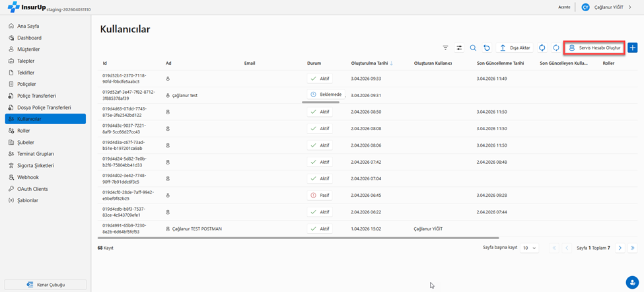644x292 pixels.
Task: Navigate to Poliçeler in the sidebar
Action: (26, 85)
